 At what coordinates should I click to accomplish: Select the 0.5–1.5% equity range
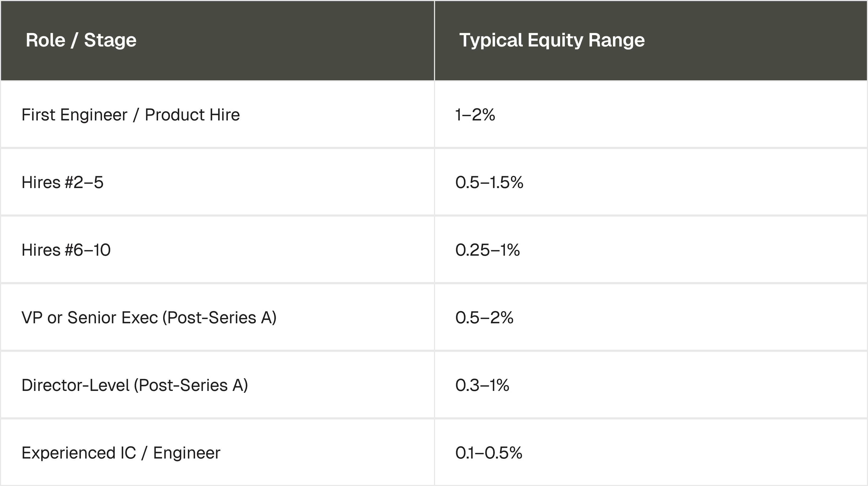coord(489,183)
